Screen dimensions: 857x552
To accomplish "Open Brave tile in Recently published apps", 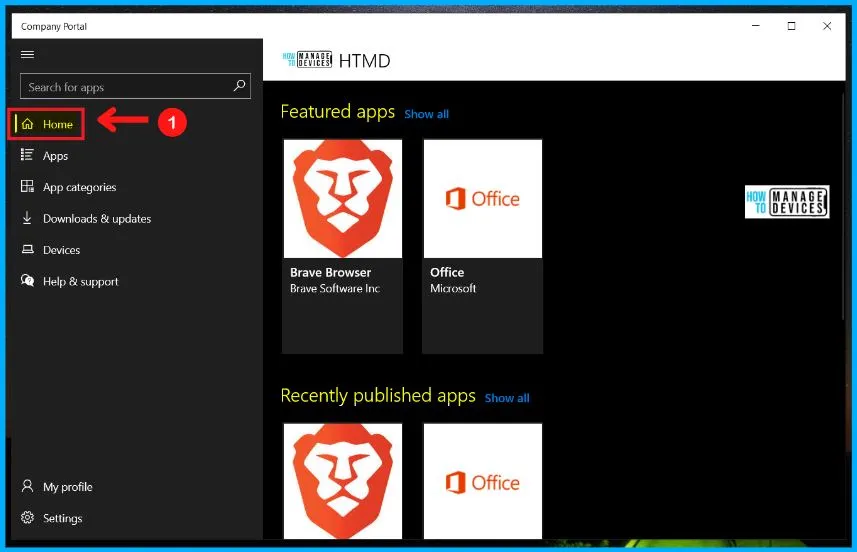I will click(x=343, y=481).
